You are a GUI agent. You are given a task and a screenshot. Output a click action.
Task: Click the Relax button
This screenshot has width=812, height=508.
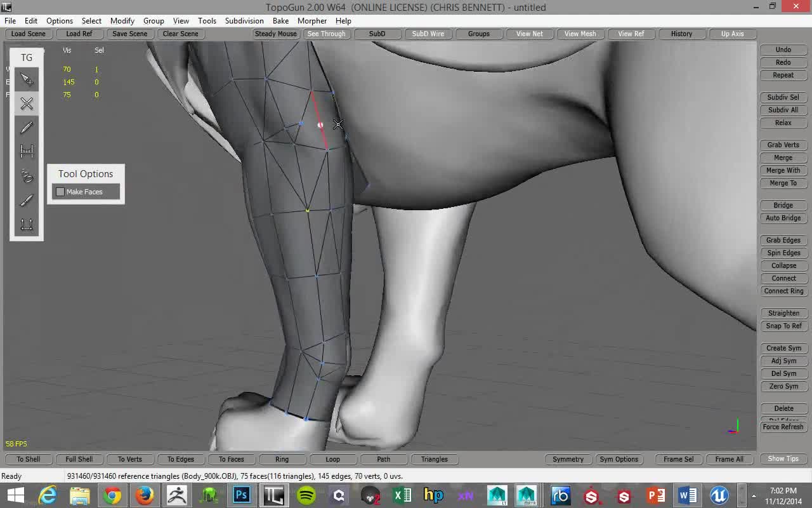783,123
